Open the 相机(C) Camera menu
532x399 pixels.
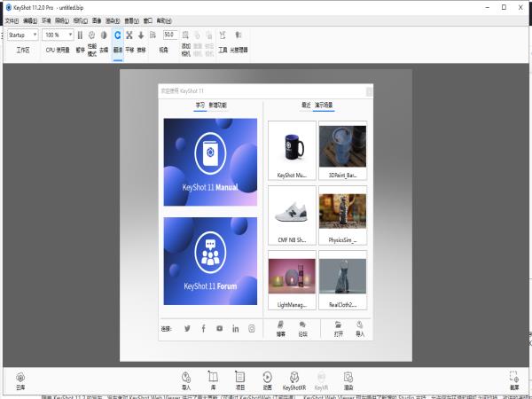[x=81, y=21]
